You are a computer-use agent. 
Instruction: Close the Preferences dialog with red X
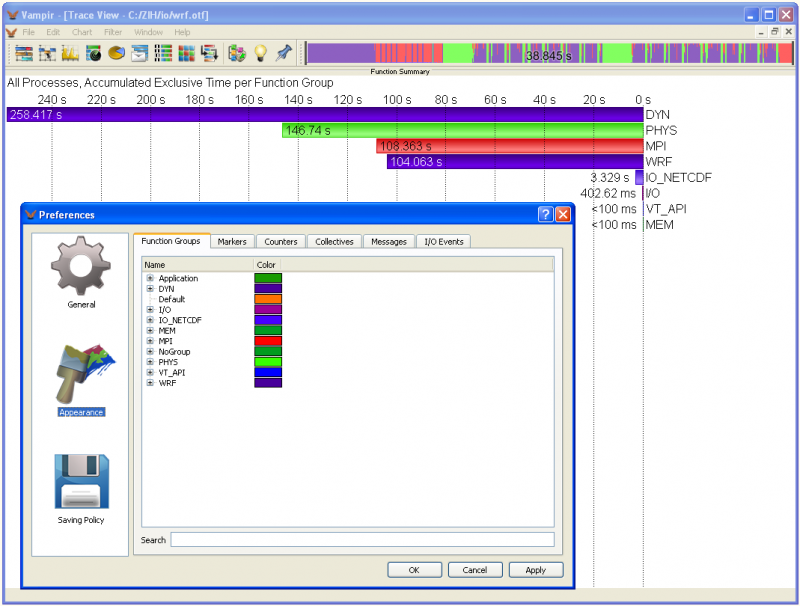563,214
